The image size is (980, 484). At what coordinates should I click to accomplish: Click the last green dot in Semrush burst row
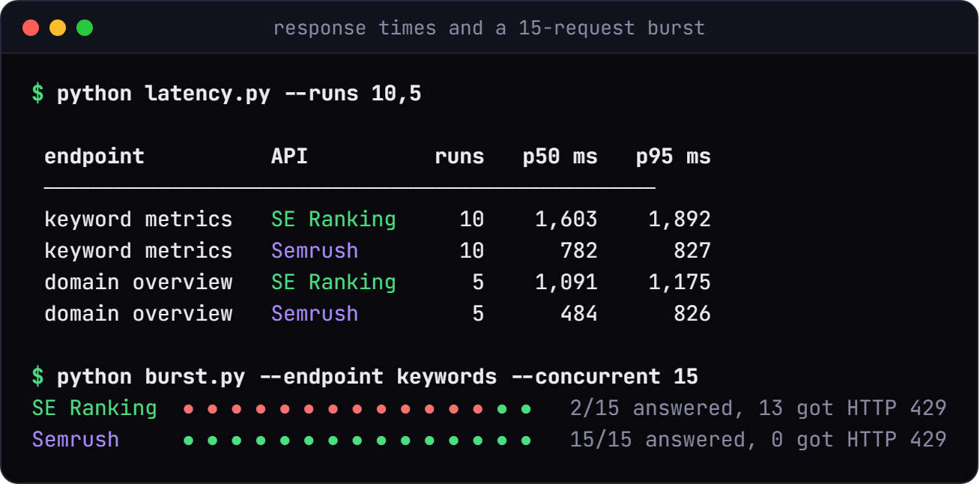[526, 441]
